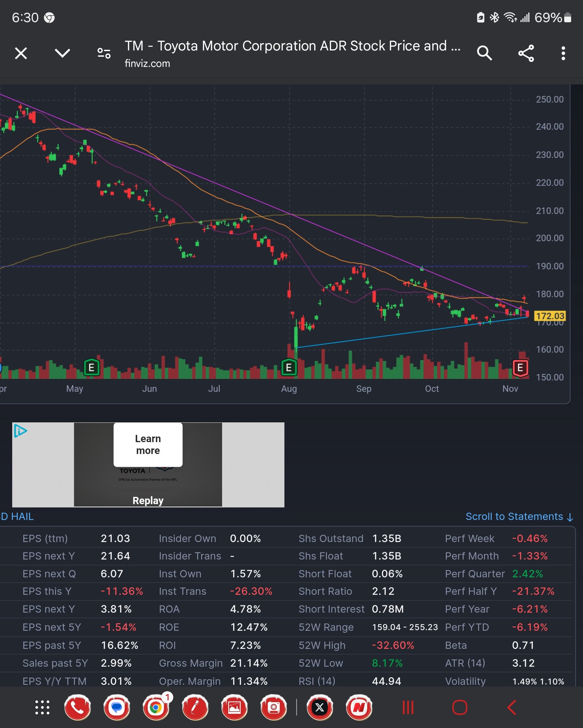Tap the finviz.com URL text
Viewport: 583px width, 728px height.
[x=147, y=64]
